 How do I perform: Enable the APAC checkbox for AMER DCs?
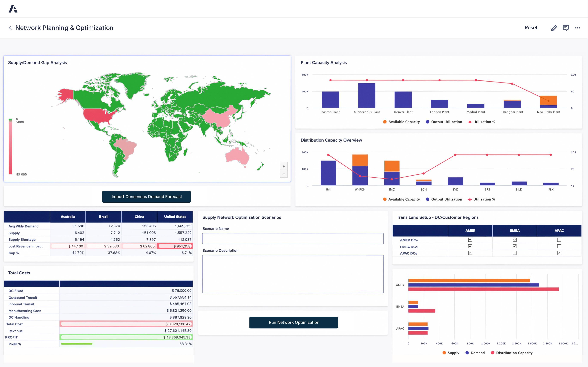point(559,240)
